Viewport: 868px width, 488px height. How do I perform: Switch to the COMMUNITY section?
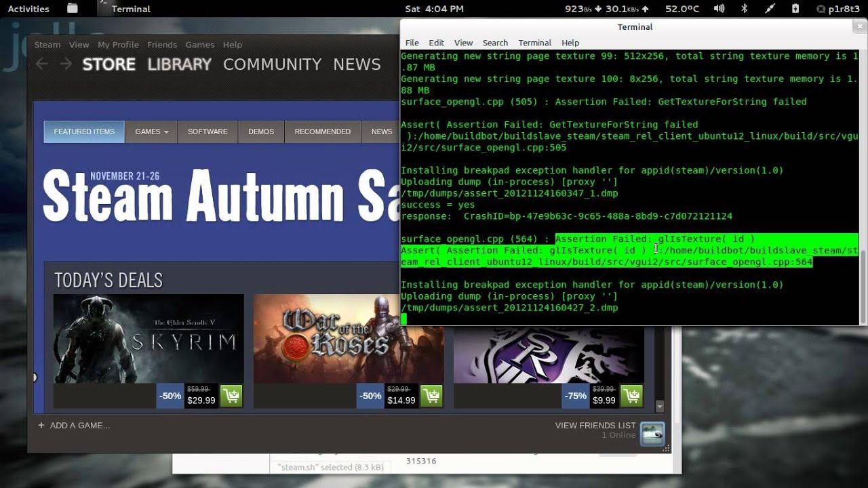point(272,64)
